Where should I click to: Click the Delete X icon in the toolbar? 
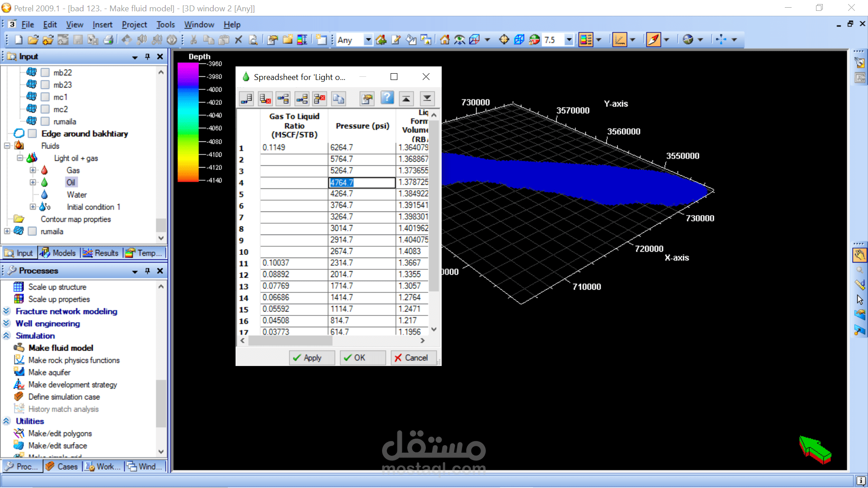(239, 40)
